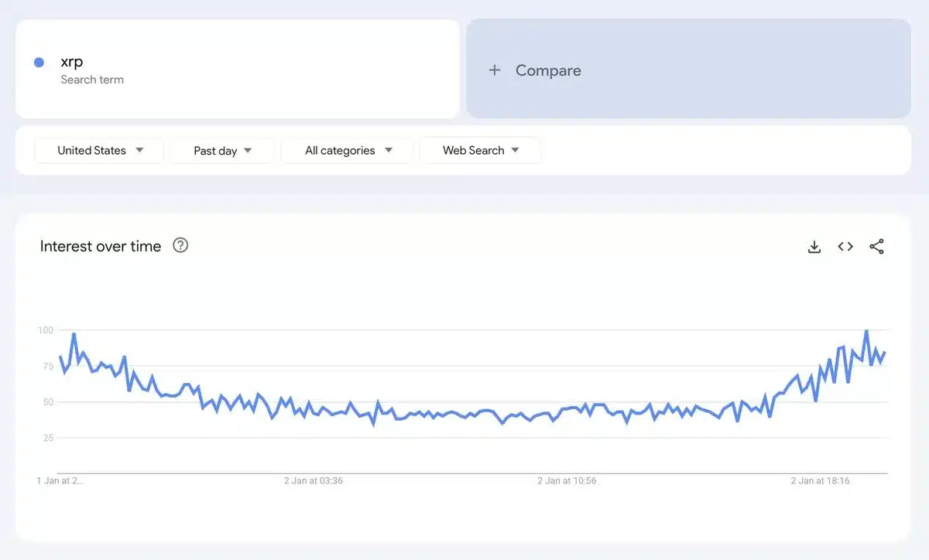Click the Interest over time heading
This screenshot has width=929, height=560.
pos(100,246)
